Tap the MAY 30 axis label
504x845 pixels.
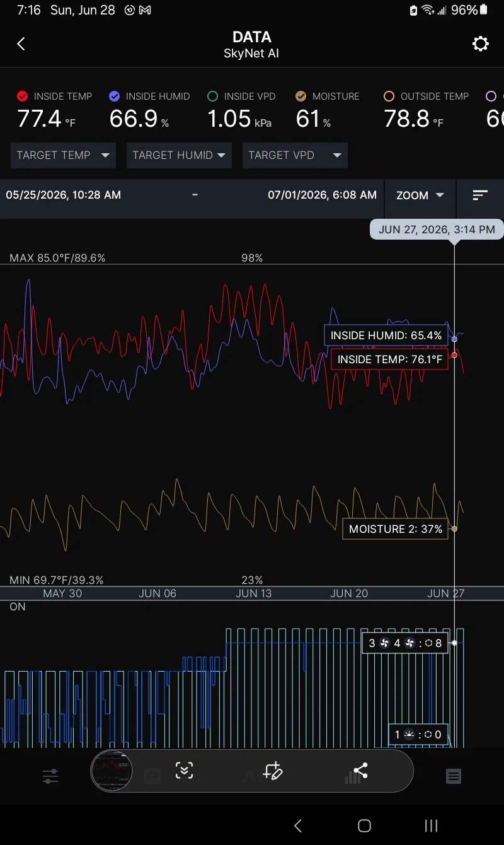click(x=62, y=593)
